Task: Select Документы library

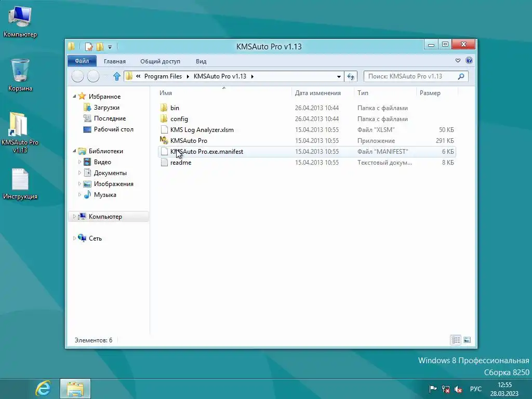Action: point(110,173)
